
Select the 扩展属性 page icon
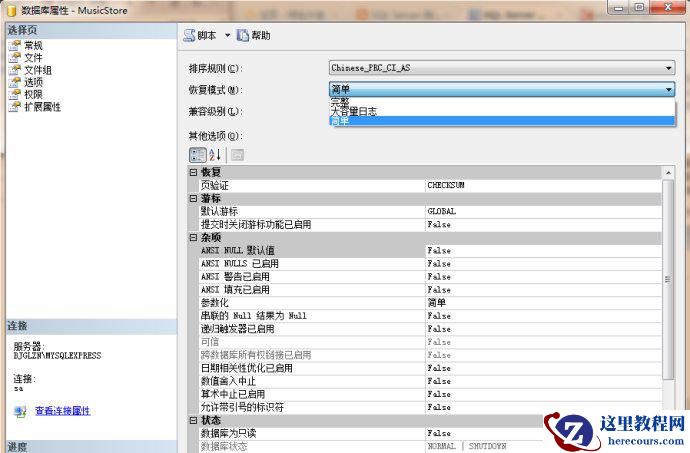(x=15, y=107)
